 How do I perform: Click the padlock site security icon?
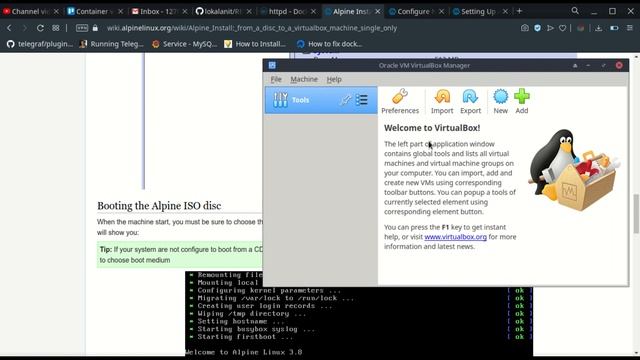[95, 28]
